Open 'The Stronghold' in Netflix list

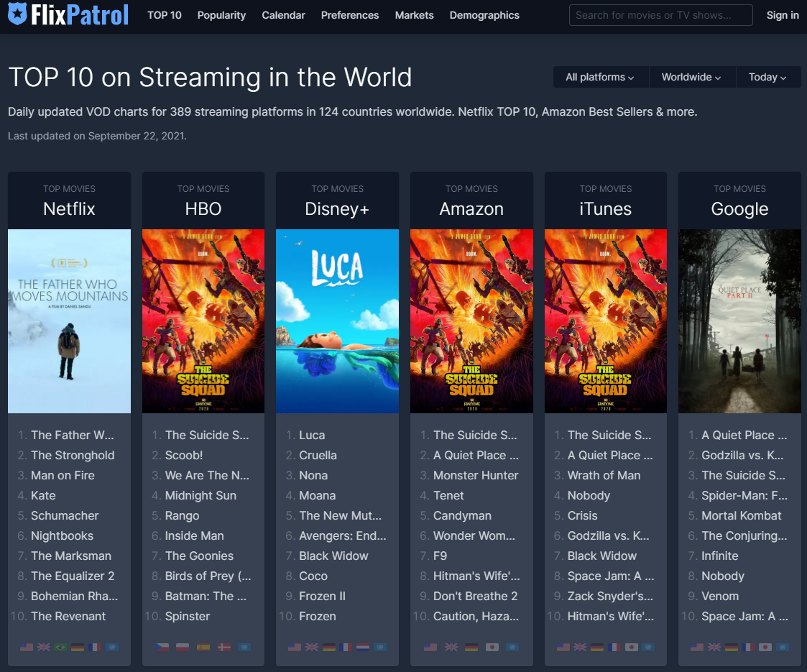pyautogui.click(x=73, y=456)
